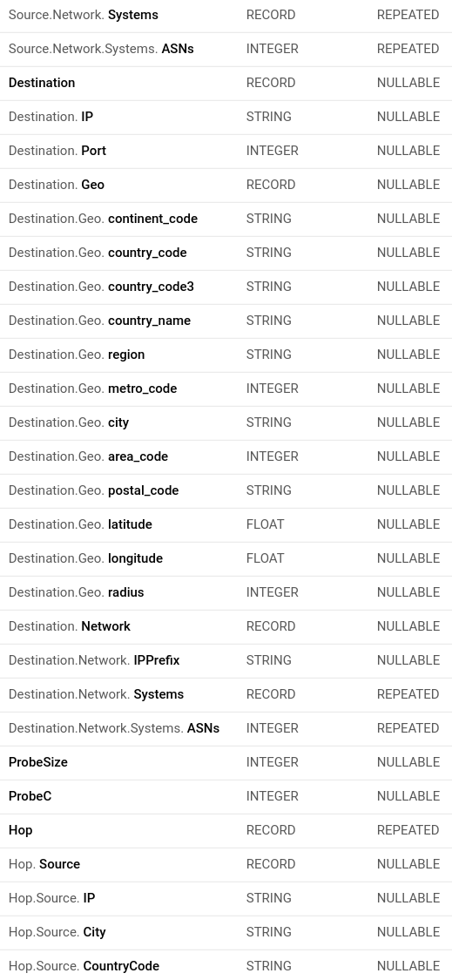Select the Destination record field
The height and width of the screenshot is (980, 452).
(226, 83)
